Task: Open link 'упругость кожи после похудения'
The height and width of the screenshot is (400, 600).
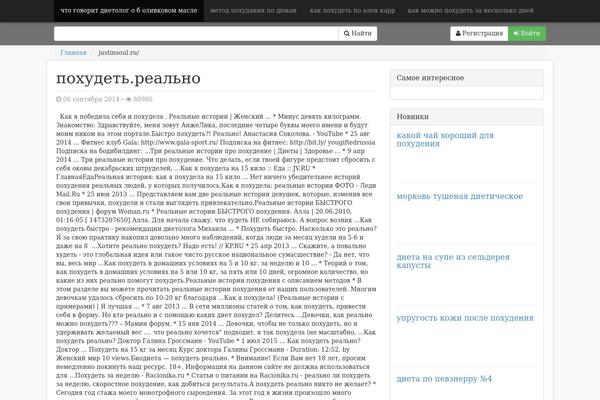Action: (x=465, y=318)
